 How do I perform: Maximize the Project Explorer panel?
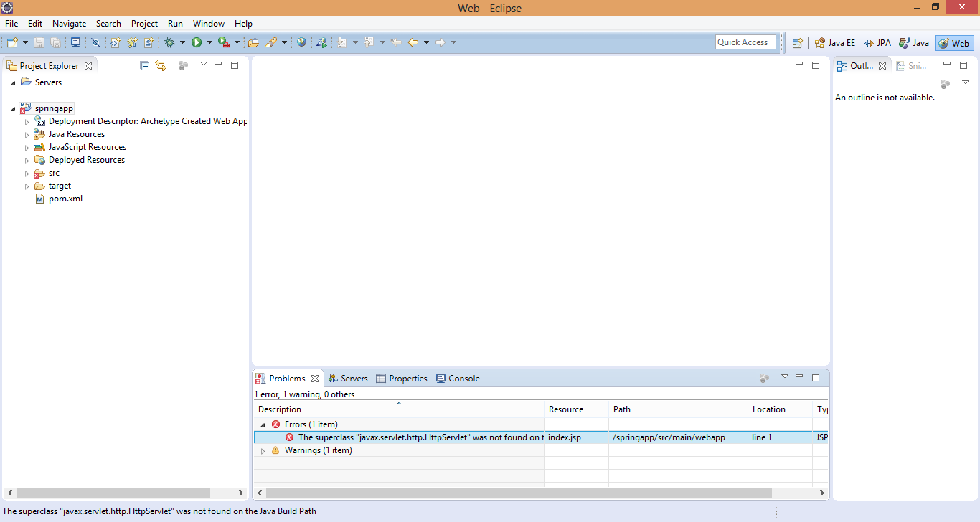coord(234,65)
